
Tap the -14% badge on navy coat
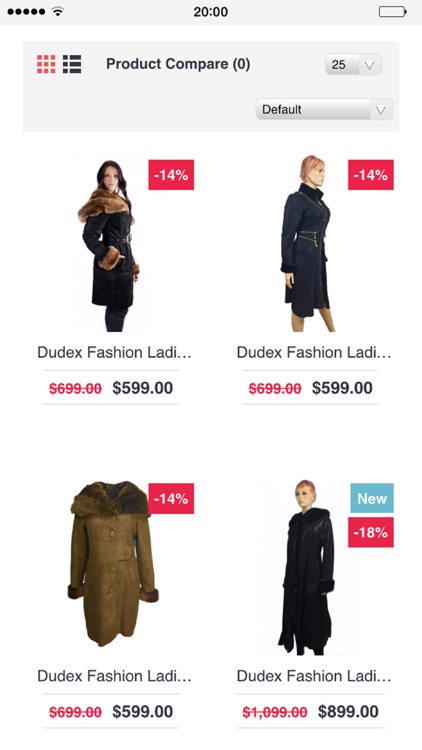click(x=370, y=175)
